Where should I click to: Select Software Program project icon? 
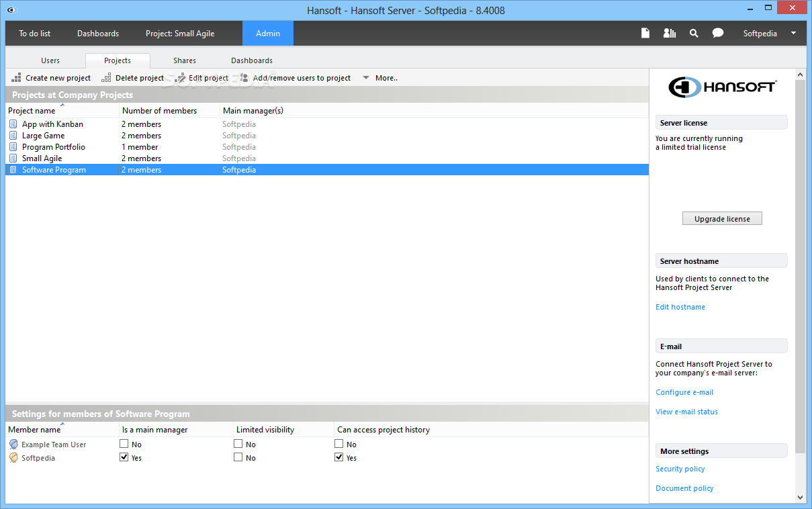[13, 170]
